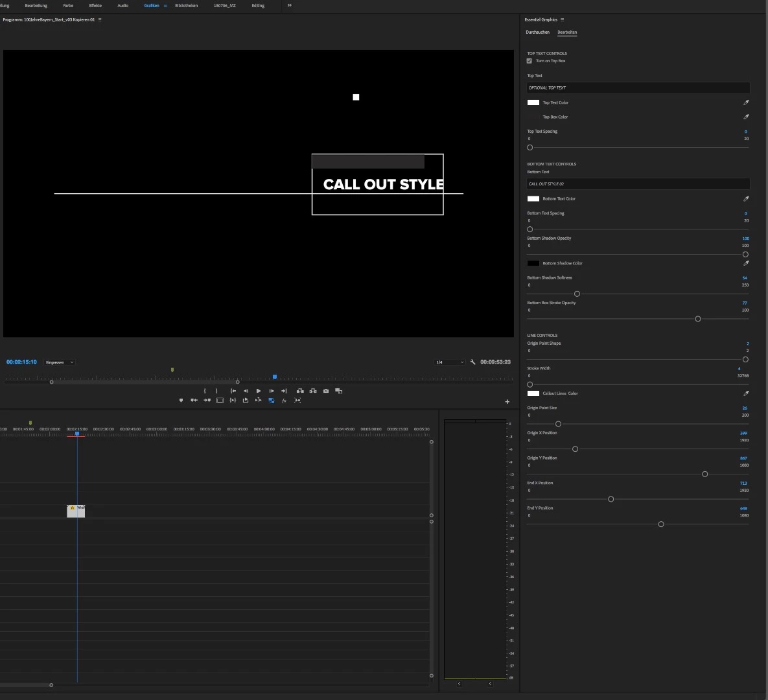Expand the workspace overflow chevrons
Screen dimensions: 768x700
[x=290, y=5]
